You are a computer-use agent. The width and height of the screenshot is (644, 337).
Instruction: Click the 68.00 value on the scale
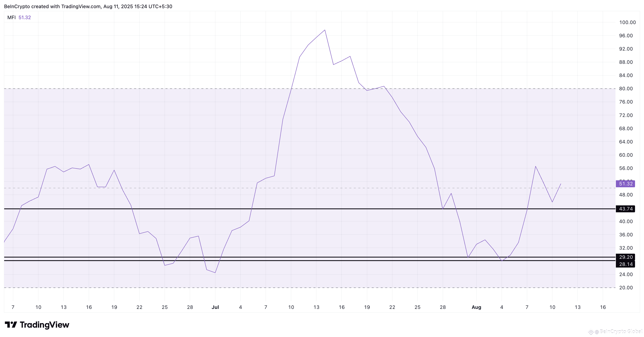tap(626, 129)
